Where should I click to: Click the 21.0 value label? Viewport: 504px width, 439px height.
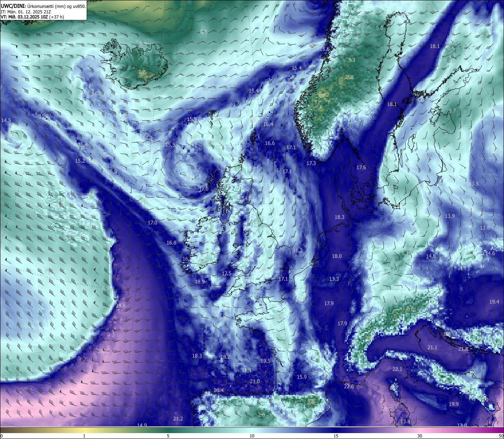(255, 381)
